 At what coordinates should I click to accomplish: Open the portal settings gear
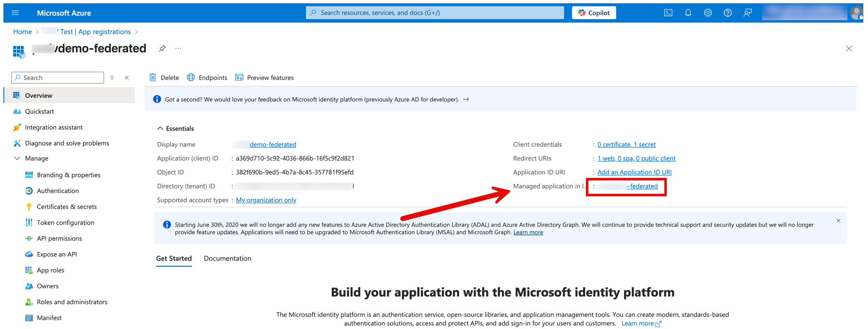(x=708, y=13)
